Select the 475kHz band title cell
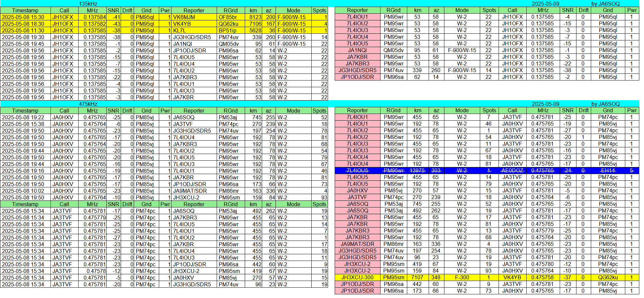The height and width of the screenshot is (298, 644). [88, 104]
